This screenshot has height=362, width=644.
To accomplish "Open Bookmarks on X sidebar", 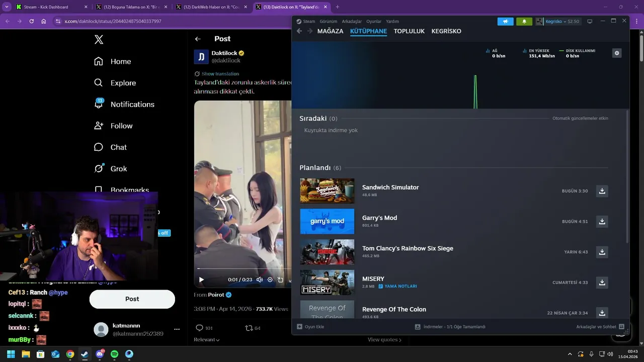I will (x=122, y=190).
